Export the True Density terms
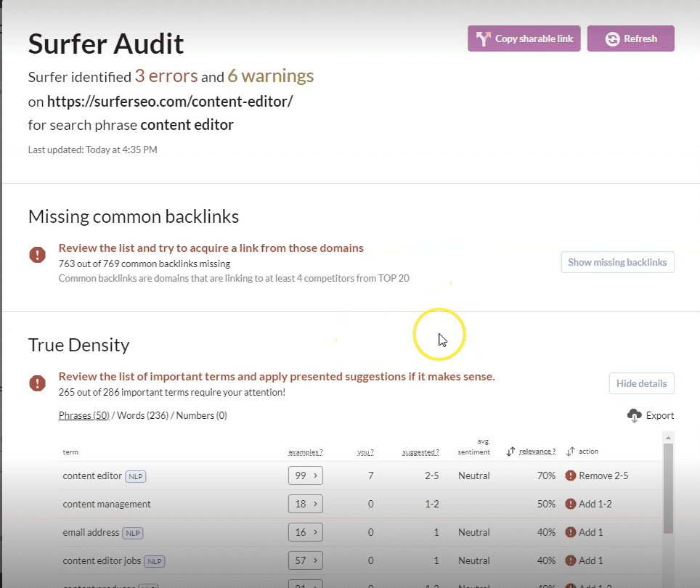This screenshot has width=700, height=588. 651,415
